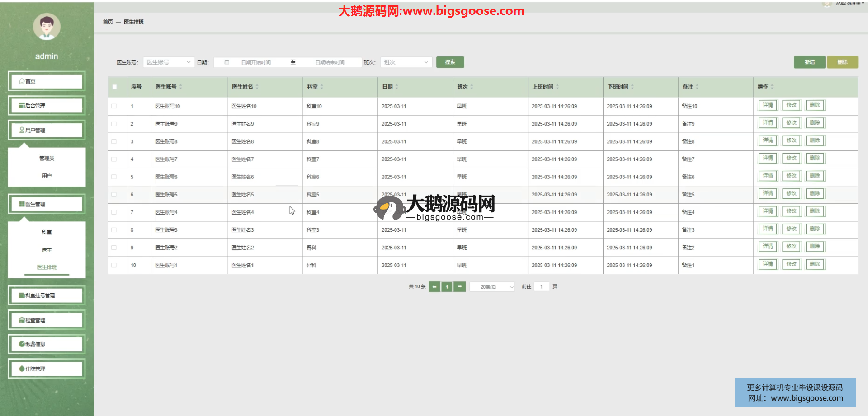
Task: Click the next page arrow in pagination
Action: pyautogui.click(x=459, y=287)
